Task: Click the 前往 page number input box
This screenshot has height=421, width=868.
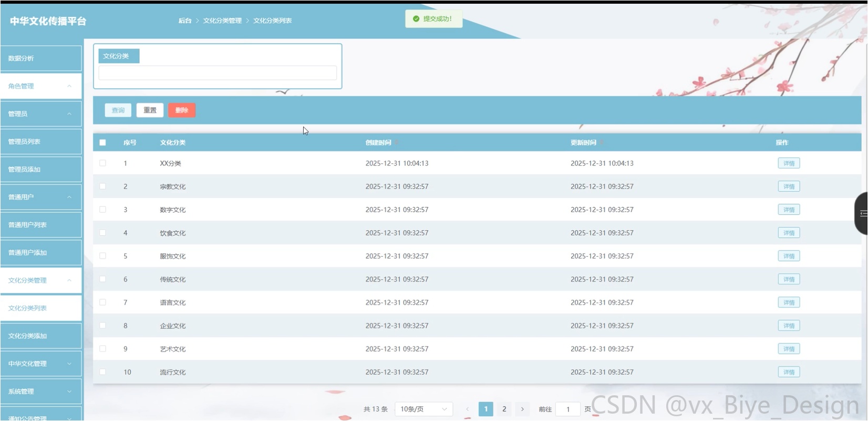Action: point(568,409)
